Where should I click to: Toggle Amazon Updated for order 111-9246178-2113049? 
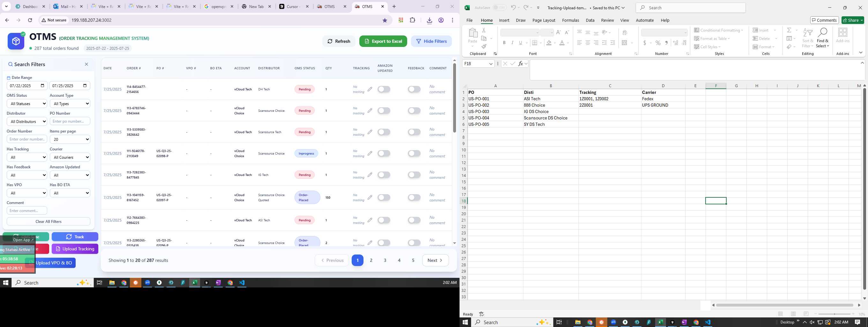[x=384, y=153]
